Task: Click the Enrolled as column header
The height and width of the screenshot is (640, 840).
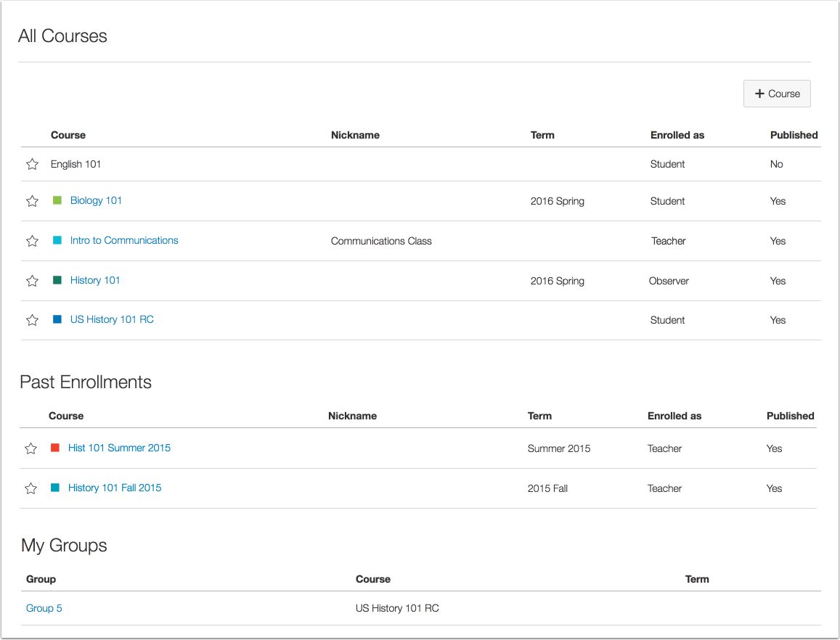Action: (x=677, y=135)
